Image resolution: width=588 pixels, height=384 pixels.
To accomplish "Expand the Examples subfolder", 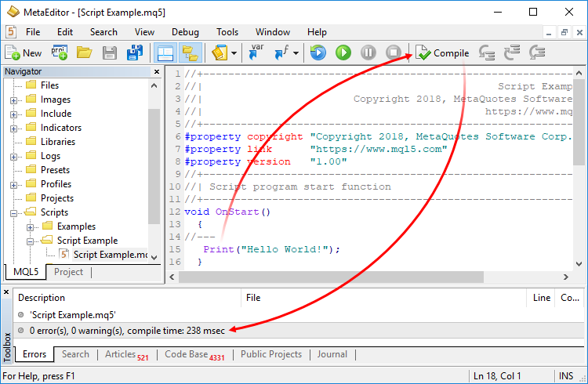I will point(30,227).
